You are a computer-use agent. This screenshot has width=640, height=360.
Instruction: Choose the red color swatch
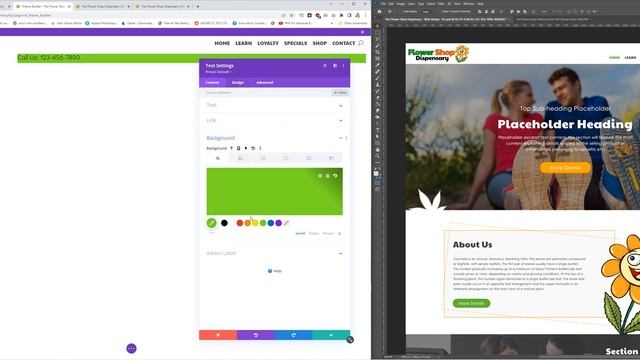240,223
